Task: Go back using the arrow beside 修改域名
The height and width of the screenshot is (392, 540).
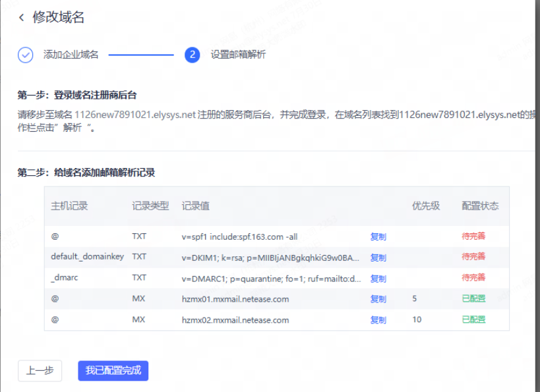Action: coord(22,18)
